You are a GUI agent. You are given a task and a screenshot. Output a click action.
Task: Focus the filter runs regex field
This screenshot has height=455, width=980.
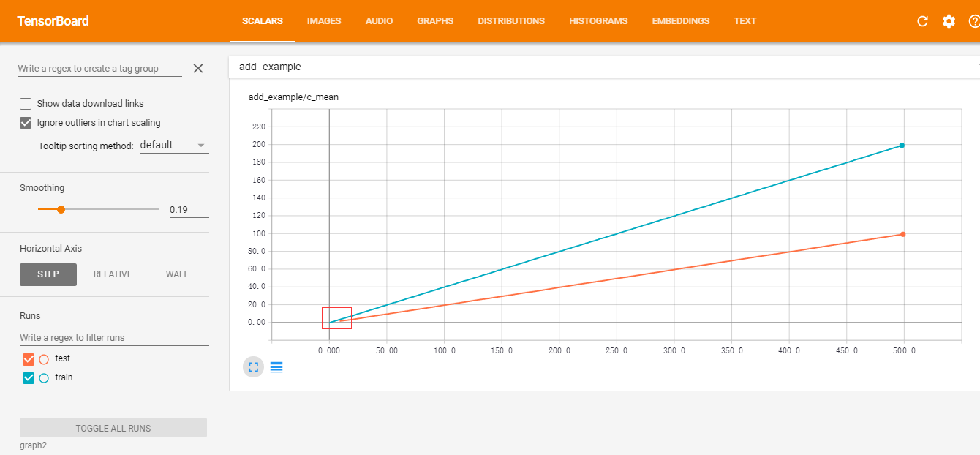(114, 338)
